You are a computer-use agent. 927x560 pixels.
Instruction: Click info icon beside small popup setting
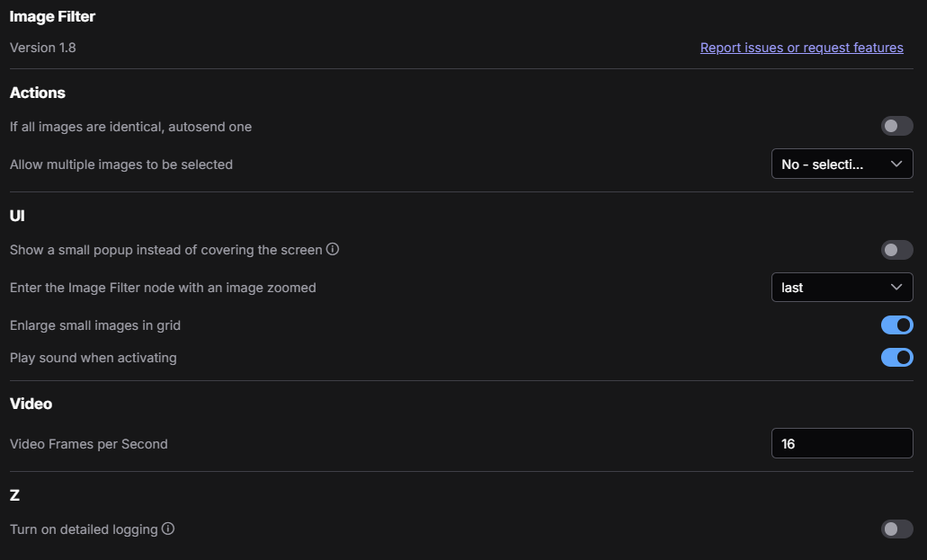333,250
